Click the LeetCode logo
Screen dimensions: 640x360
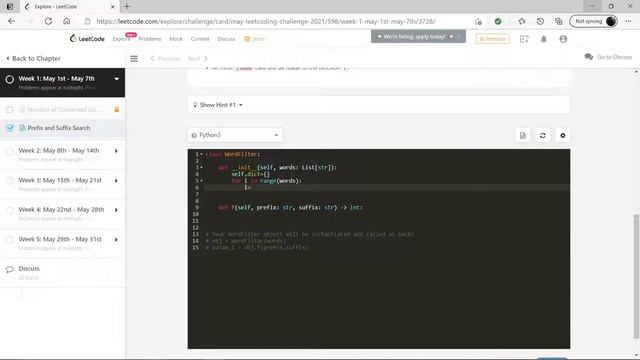[x=87, y=39]
